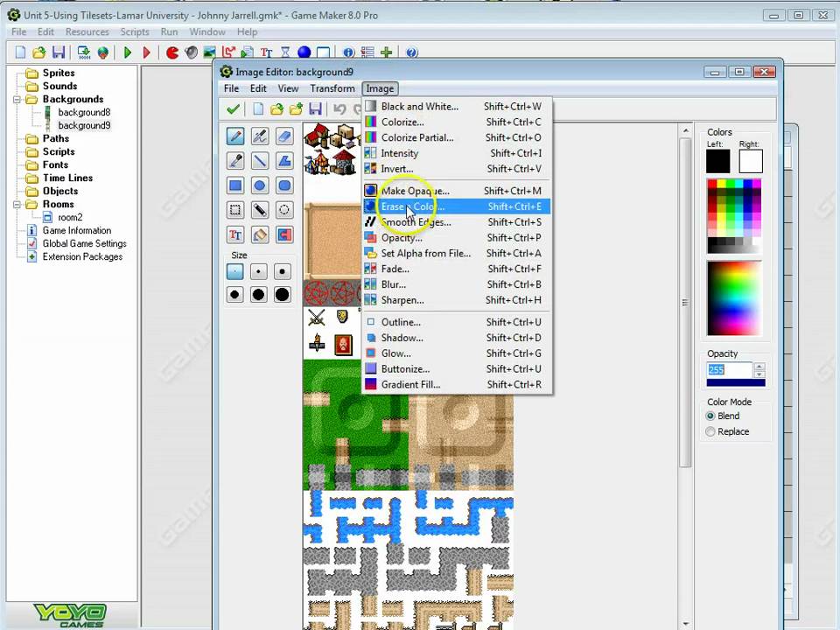The image size is (840, 630).
Task: Select the Ellipse shape tool
Action: click(260, 185)
